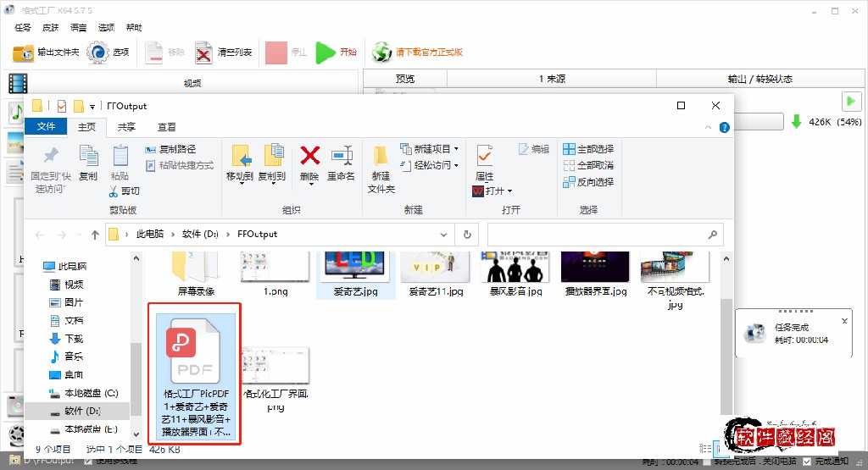Screen dimensions: 868x470
Task: Switch to the 文件 tab in Explorer
Action: click(x=46, y=127)
